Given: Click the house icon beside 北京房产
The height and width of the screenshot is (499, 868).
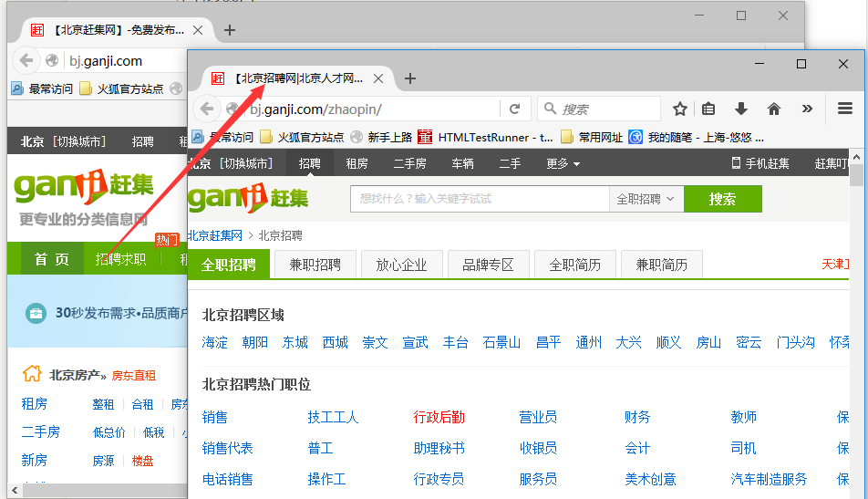Looking at the screenshot, I should pyautogui.click(x=32, y=373).
